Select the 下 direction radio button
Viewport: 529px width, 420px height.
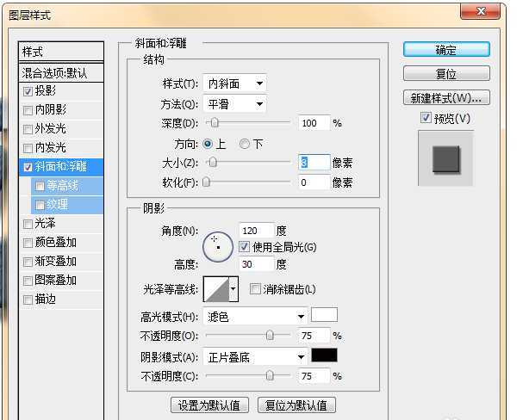(x=246, y=144)
